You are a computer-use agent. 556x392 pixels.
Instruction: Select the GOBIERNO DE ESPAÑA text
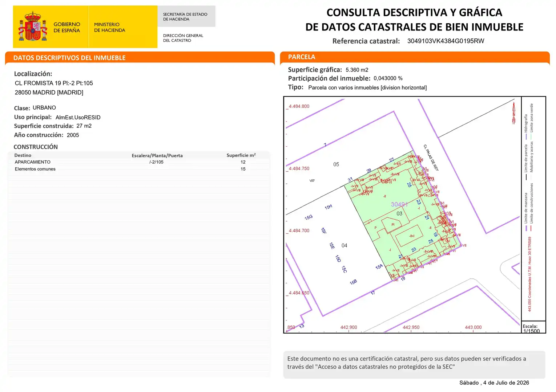point(67,27)
